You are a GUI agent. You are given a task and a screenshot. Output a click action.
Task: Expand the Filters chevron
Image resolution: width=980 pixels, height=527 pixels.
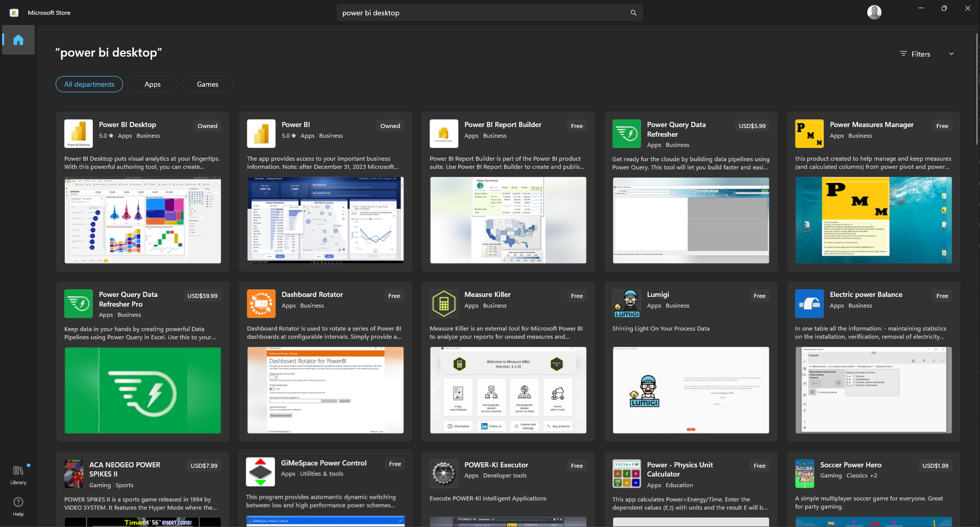(951, 54)
